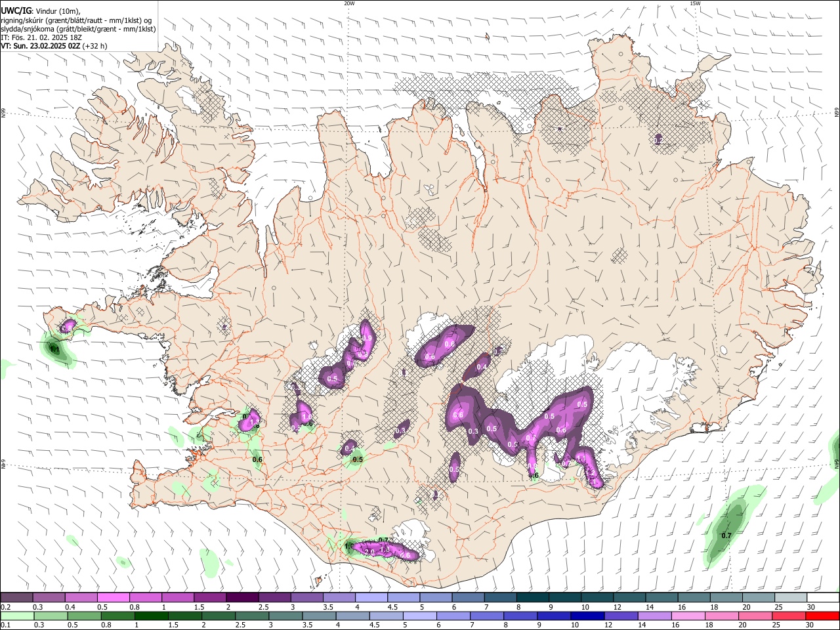The height and width of the screenshot is (630, 840).
Task: Click the initial time 'IT: Fös. 21. 02. 2025 18Z'
Action: point(41,37)
